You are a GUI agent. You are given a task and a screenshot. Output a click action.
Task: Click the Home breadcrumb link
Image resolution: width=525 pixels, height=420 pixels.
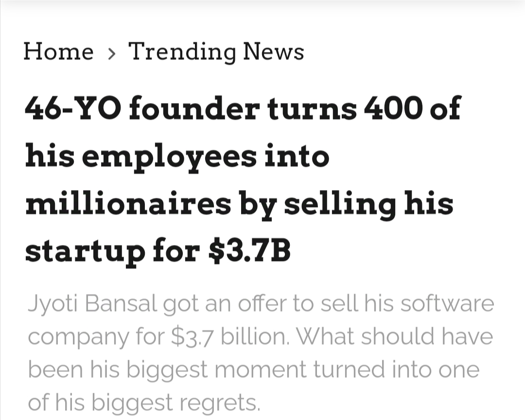point(58,52)
